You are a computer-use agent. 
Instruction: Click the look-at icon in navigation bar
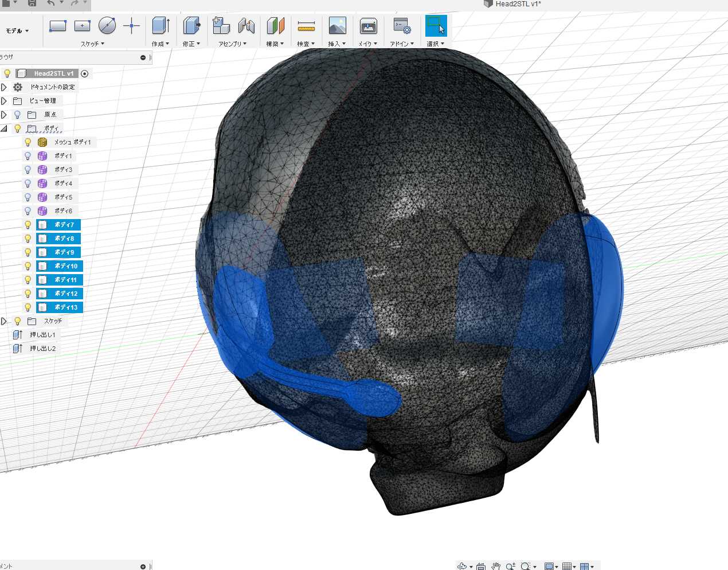pos(481,566)
